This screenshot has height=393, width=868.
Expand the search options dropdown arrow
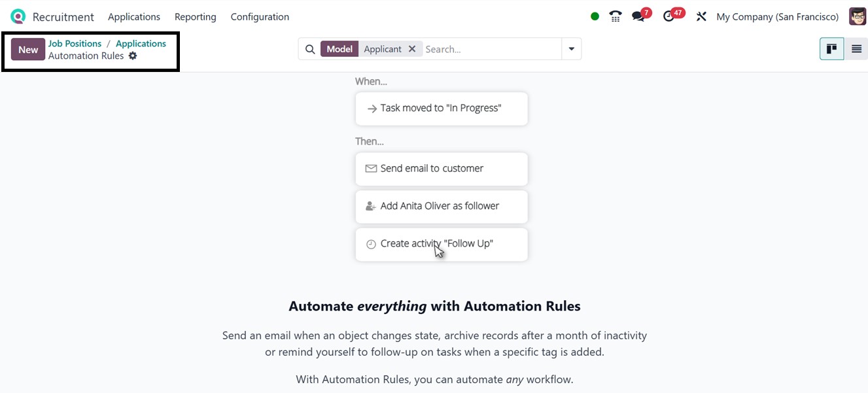pos(571,49)
